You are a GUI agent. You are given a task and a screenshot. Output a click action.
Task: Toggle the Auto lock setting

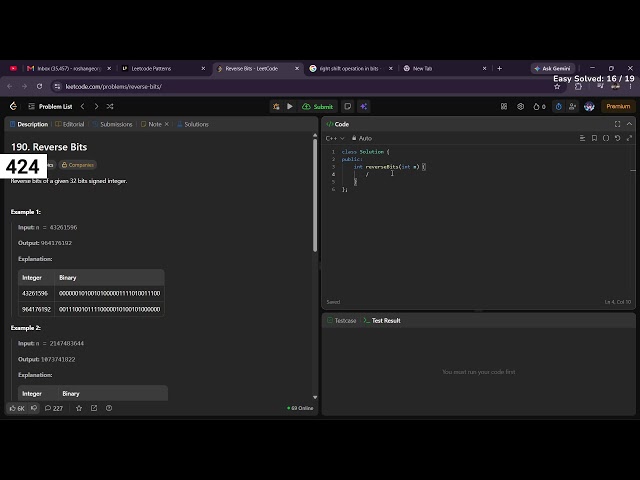click(362, 138)
